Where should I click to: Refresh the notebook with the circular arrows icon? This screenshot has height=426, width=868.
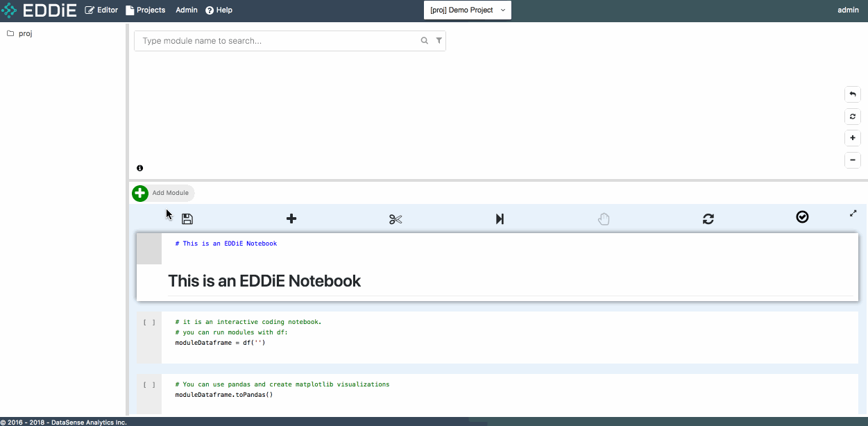(x=708, y=219)
